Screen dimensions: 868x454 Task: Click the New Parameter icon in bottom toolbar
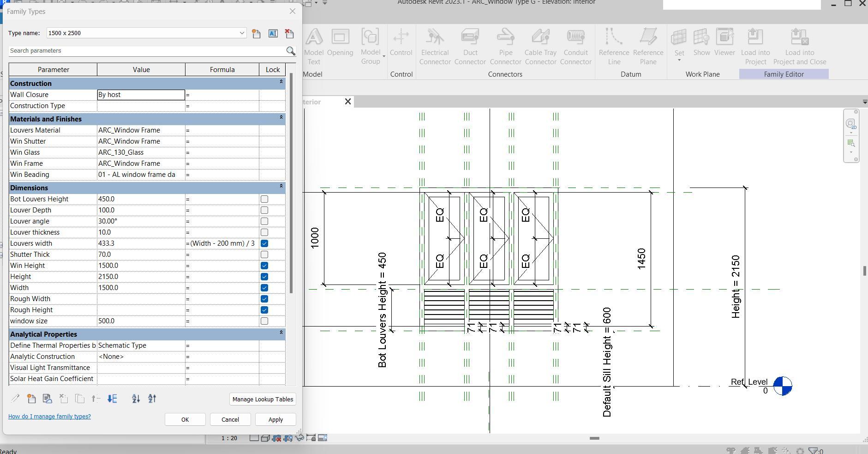pos(31,399)
